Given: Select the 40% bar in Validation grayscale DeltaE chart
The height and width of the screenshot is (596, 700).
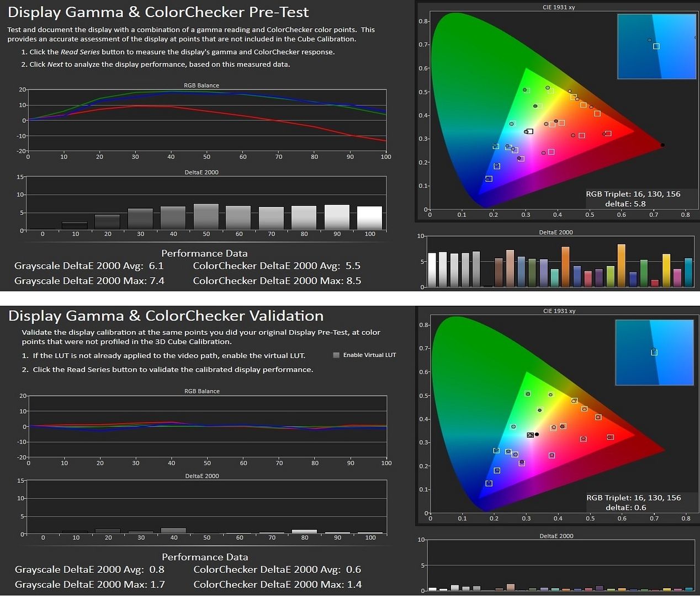Looking at the screenshot, I should coord(173,531).
